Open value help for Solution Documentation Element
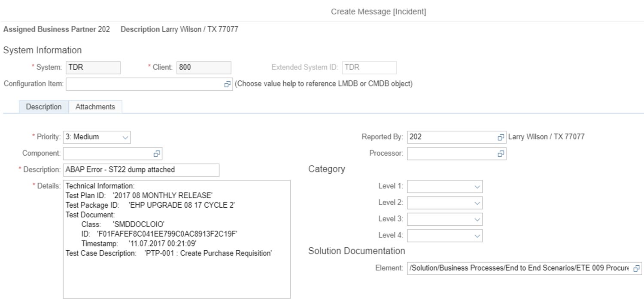This screenshot has height=301, width=644. [636, 268]
